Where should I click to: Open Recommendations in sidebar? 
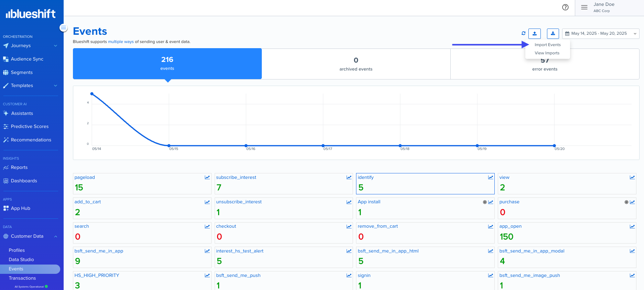click(x=31, y=140)
